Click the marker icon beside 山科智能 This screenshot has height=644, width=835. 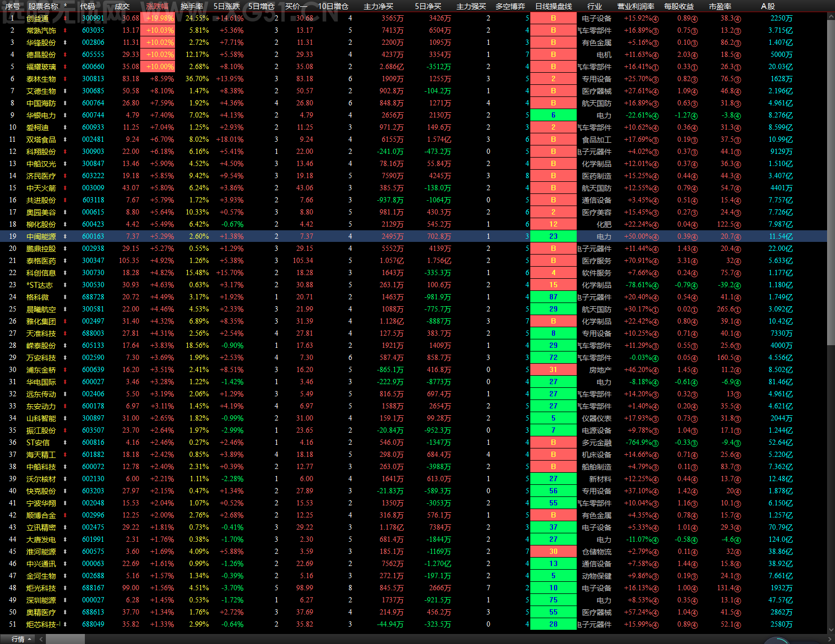(65, 418)
